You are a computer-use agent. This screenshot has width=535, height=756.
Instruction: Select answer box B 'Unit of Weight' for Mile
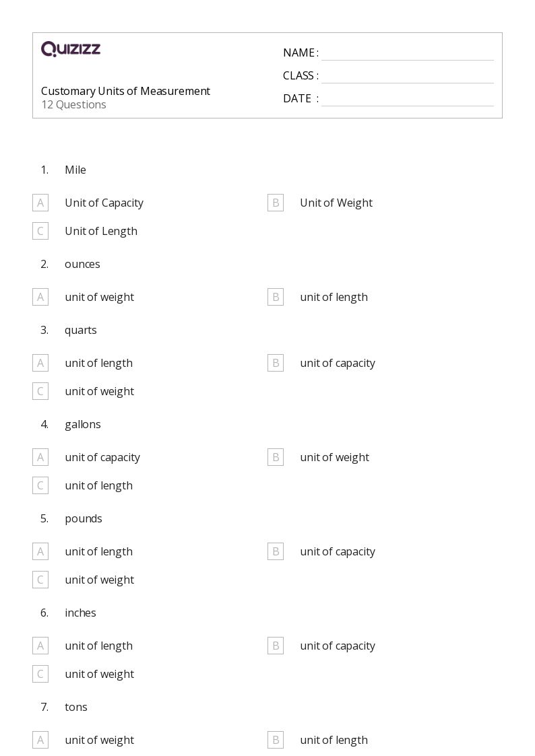coord(276,203)
